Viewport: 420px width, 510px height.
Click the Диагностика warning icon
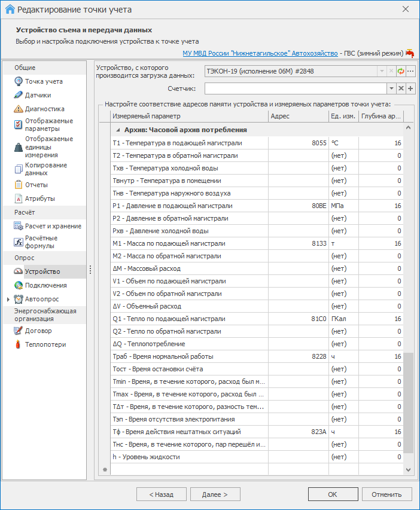(19, 109)
